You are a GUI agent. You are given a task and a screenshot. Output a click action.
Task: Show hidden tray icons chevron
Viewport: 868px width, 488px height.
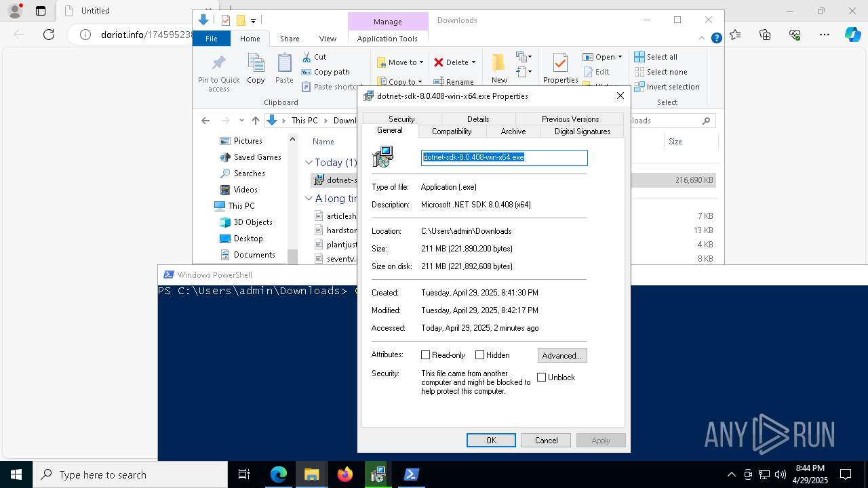point(731,474)
